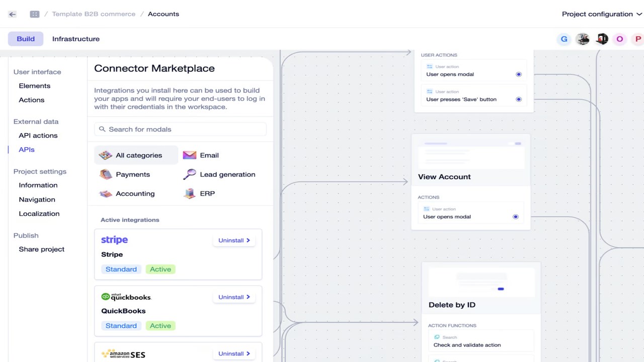Click user action icon in View Account node
Screen dimensions: 644x362
426,209
